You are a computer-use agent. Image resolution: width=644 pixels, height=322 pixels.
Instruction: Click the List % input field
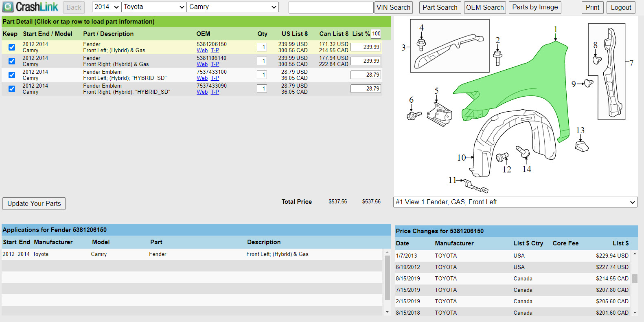[376, 34]
